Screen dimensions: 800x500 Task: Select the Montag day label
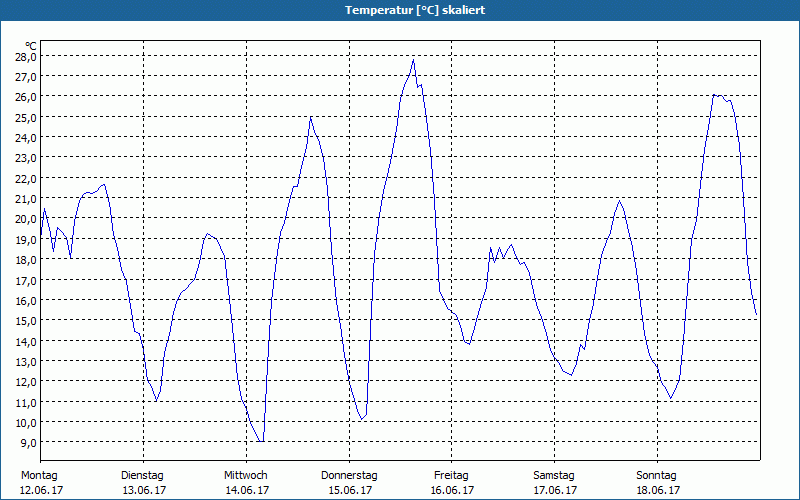[x=39, y=476]
